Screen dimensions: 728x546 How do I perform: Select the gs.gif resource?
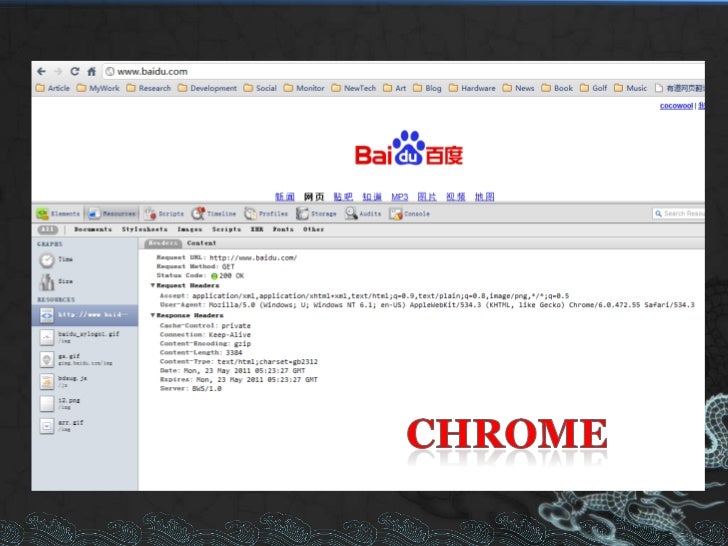pos(84,359)
